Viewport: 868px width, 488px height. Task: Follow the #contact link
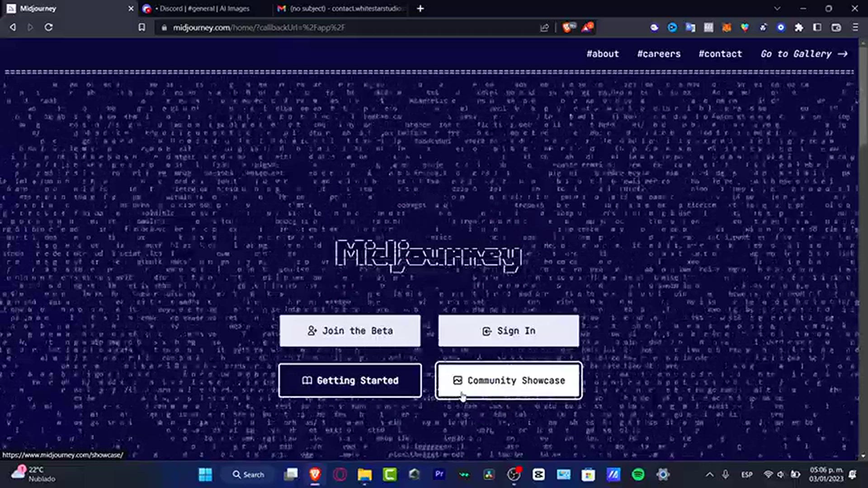[720, 54]
